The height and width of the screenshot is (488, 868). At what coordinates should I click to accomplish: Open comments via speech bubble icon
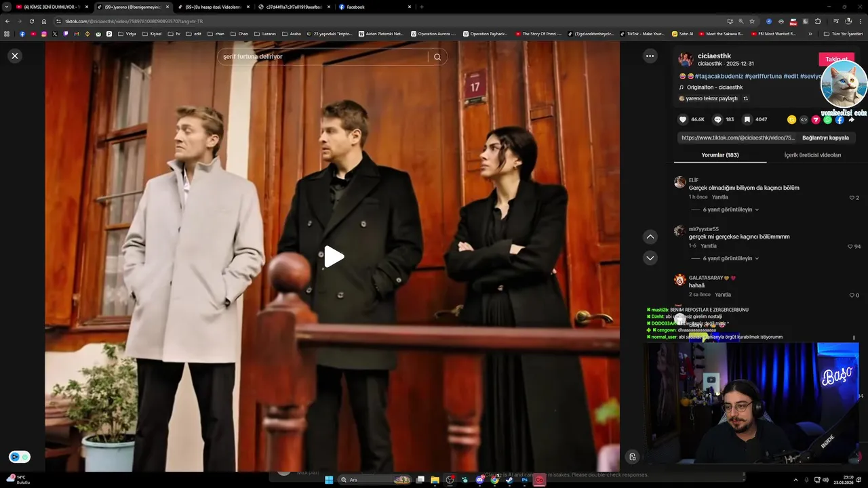[x=717, y=119]
